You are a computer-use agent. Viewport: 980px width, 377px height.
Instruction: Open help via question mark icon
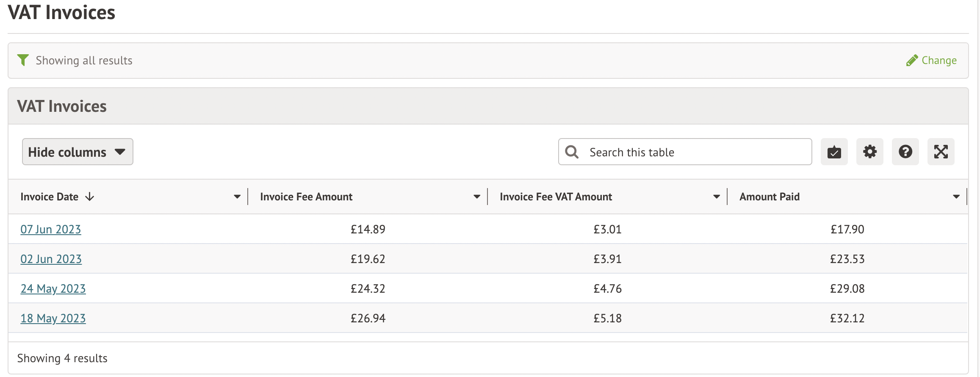click(x=905, y=152)
